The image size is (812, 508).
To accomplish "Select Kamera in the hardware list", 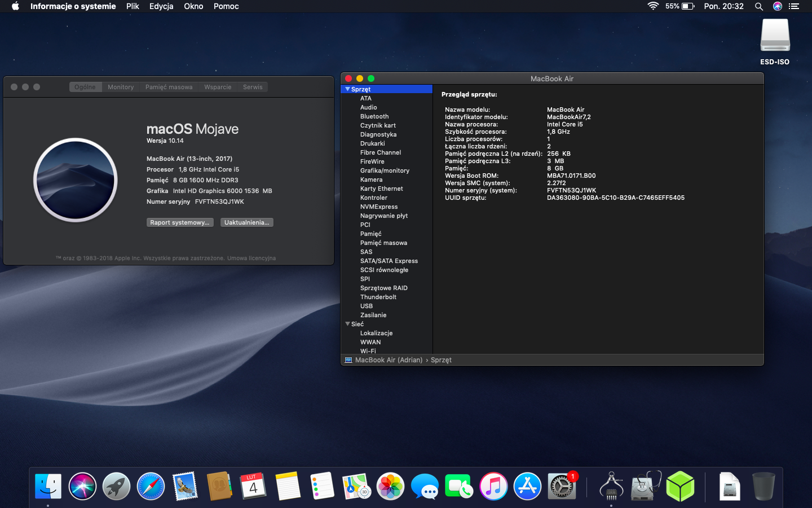I will click(371, 179).
